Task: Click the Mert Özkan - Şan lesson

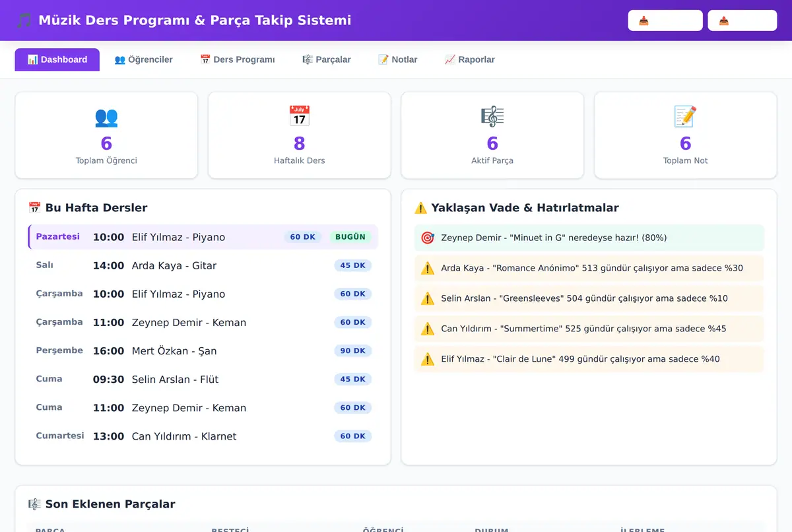Action: (x=203, y=350)
